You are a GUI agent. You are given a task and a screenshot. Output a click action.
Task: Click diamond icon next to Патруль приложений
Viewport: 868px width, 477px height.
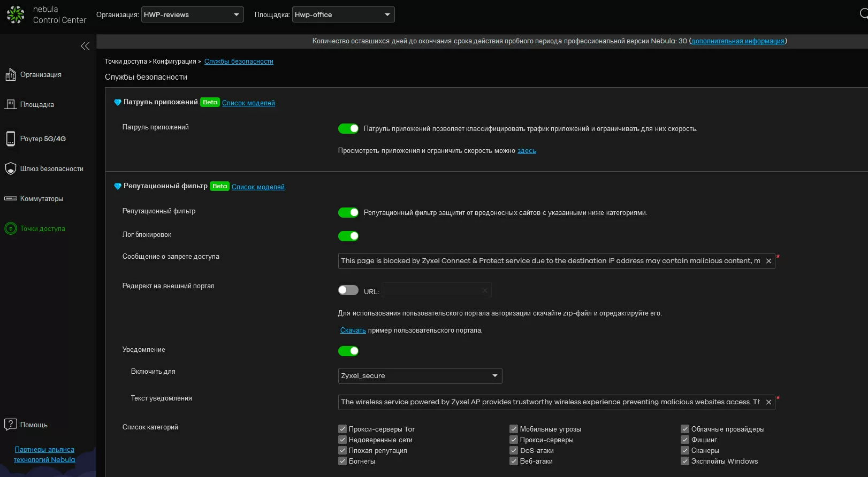118,102
